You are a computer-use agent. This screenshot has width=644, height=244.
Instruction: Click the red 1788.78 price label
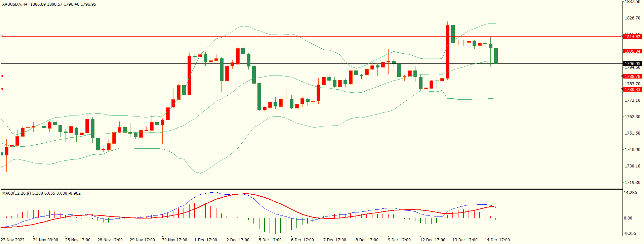tap(632, 76)
